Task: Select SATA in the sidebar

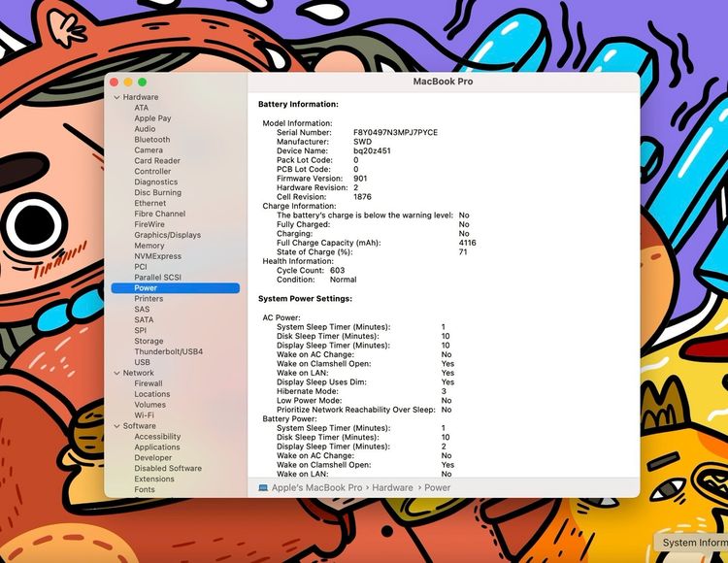Action: coord(144,319)
